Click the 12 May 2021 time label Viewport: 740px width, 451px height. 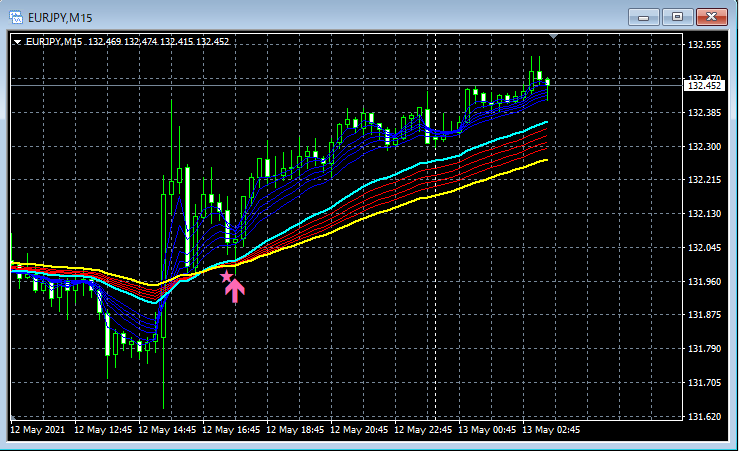(38, 430)
